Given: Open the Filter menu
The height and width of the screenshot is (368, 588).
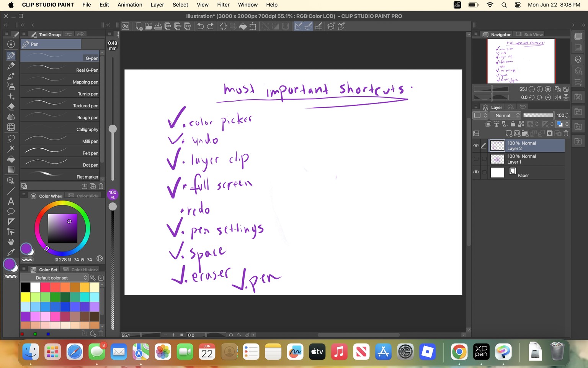Looking at the screenshot, I should pyautogui.click(x=223, y=5).
